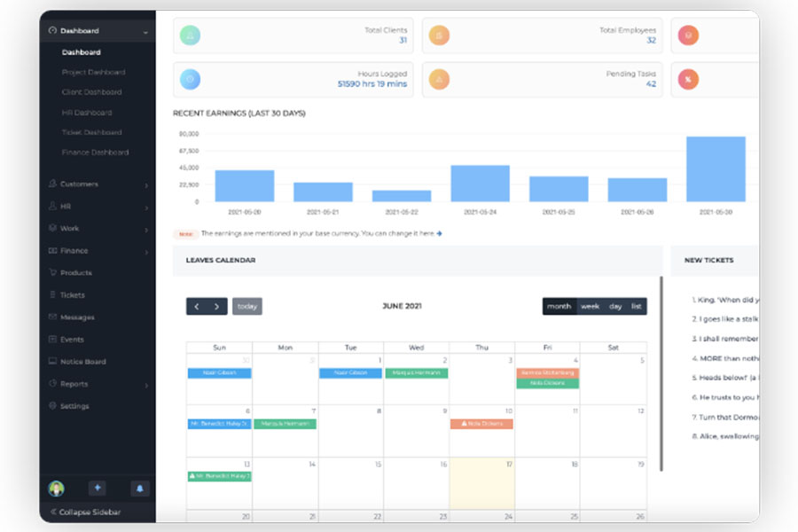Image resolution: width=798 pixels, height=532 pixels.
Task: Click the Total Clients icon badge
Action: pos(190,35)
